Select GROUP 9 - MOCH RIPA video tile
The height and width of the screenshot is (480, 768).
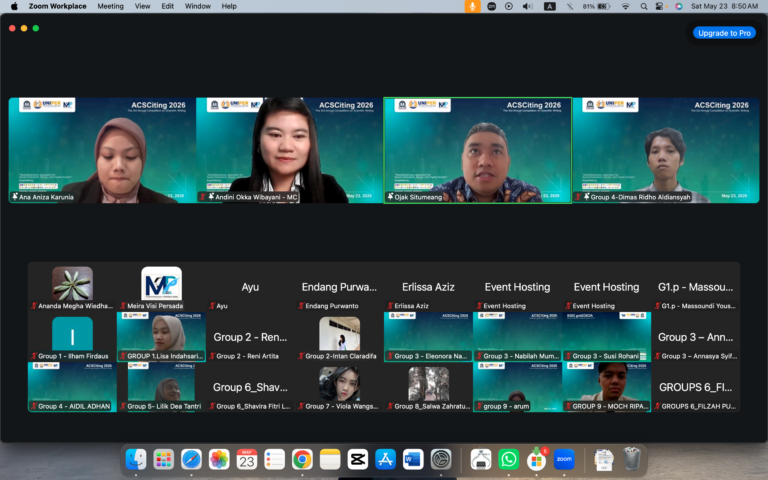pyautogui.click(x=606, y=387)
